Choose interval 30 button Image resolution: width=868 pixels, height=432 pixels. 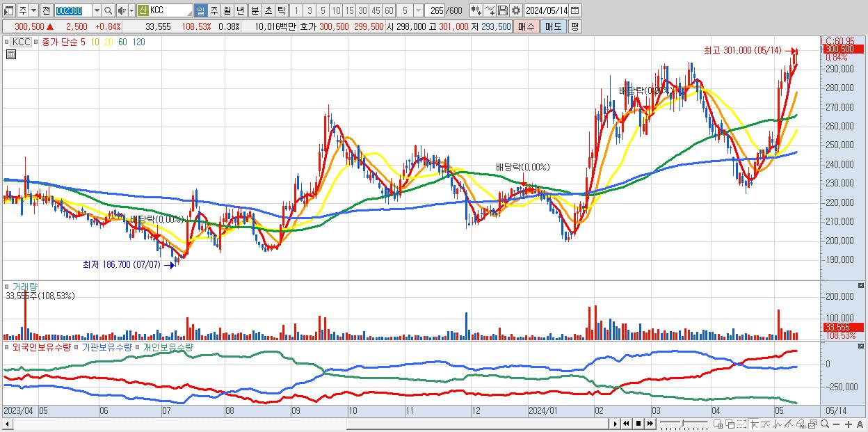click(362, 10)
